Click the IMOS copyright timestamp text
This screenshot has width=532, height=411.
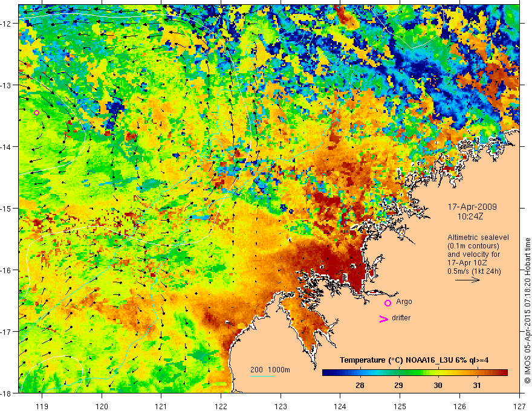528,311
